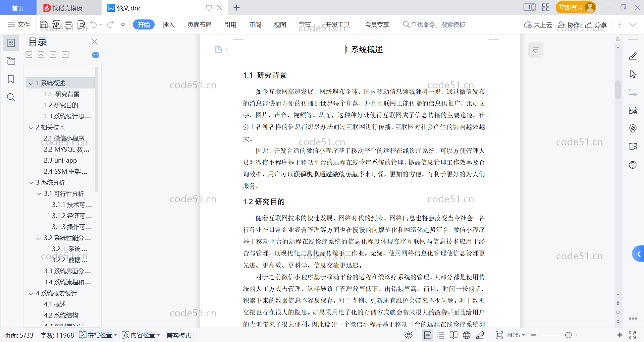Toggle eye protection mode icon
The image size is (644, 342).
tap(408, 335)
